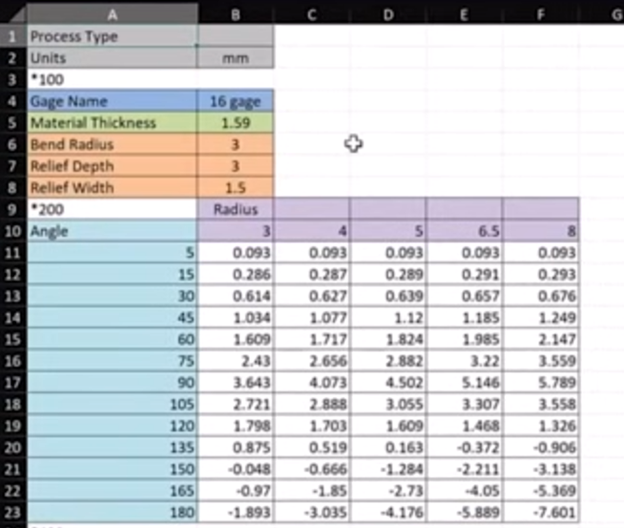
Task: Click the row 17 header
Action: (x=12, y=383)
